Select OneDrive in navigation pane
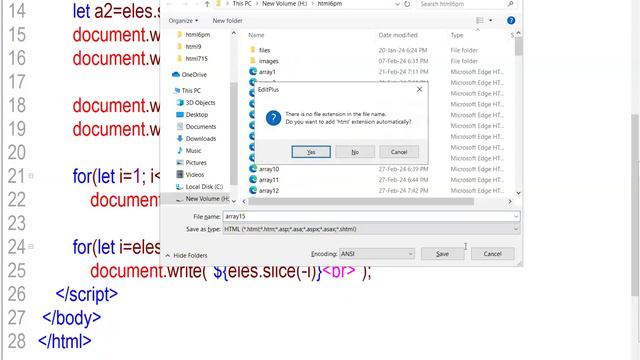Screen dimensions: 640x360 pos(194,75)
